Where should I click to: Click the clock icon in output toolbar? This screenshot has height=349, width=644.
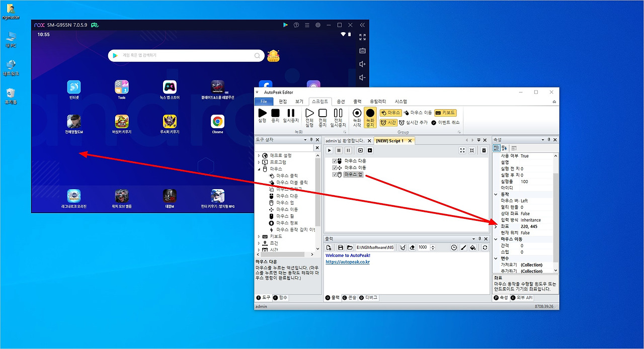pos(454,247)
